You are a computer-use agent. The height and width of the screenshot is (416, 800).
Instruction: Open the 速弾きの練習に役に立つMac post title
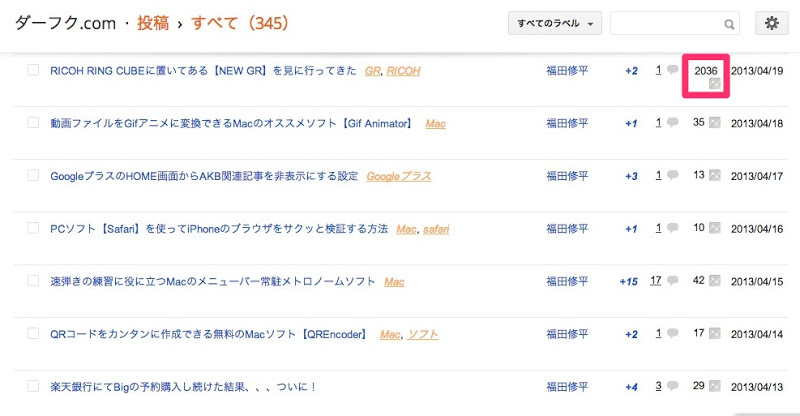[213, 281]
